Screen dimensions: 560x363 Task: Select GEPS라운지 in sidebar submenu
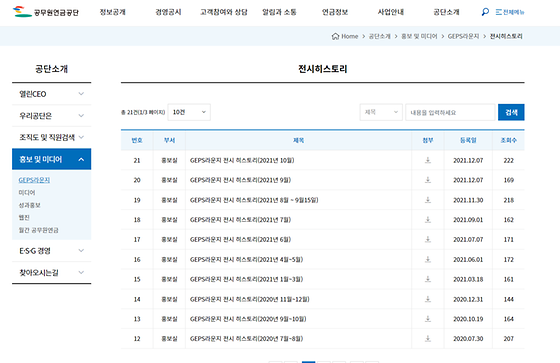tap(34, 180)
